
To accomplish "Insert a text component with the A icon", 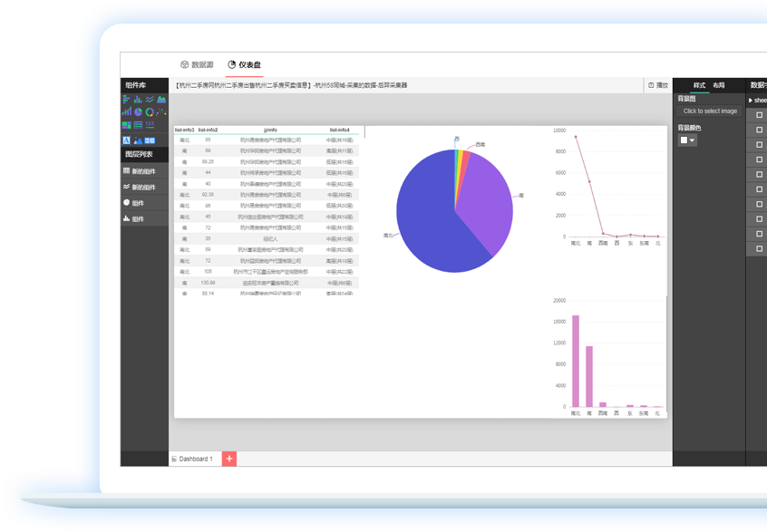I will 126,140.
